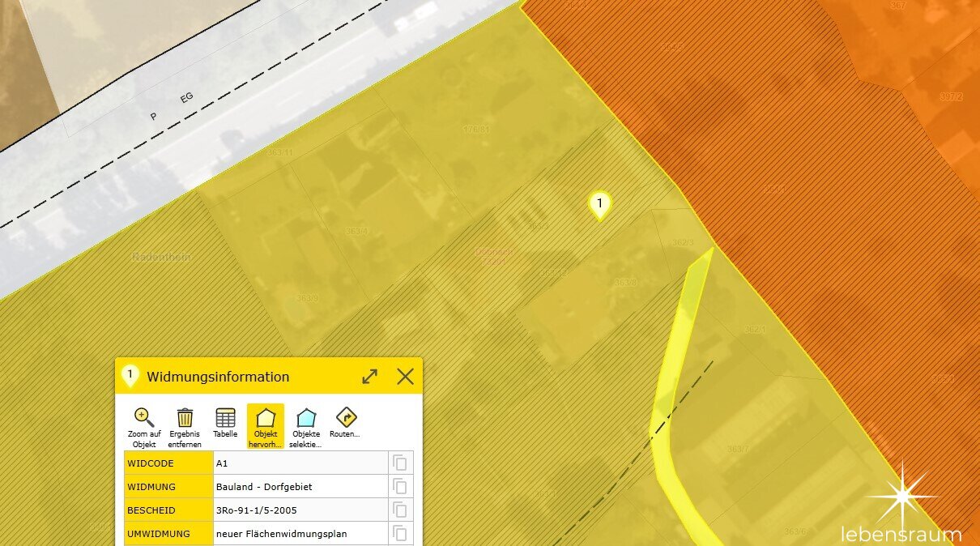This screenshot has height=546, width=980.
Task: Select the Bauland - Dorfgebiet value field
Action: click(x=300, y=486)
